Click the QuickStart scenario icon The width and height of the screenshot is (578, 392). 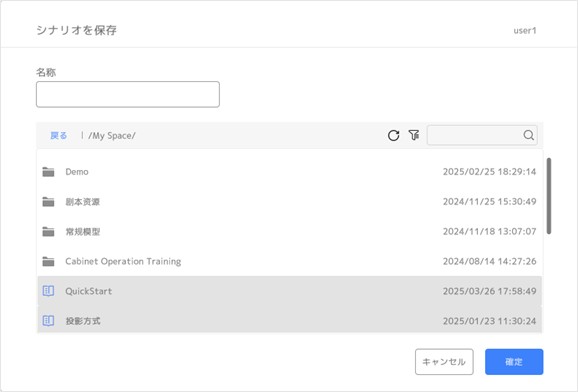[48, 291]
